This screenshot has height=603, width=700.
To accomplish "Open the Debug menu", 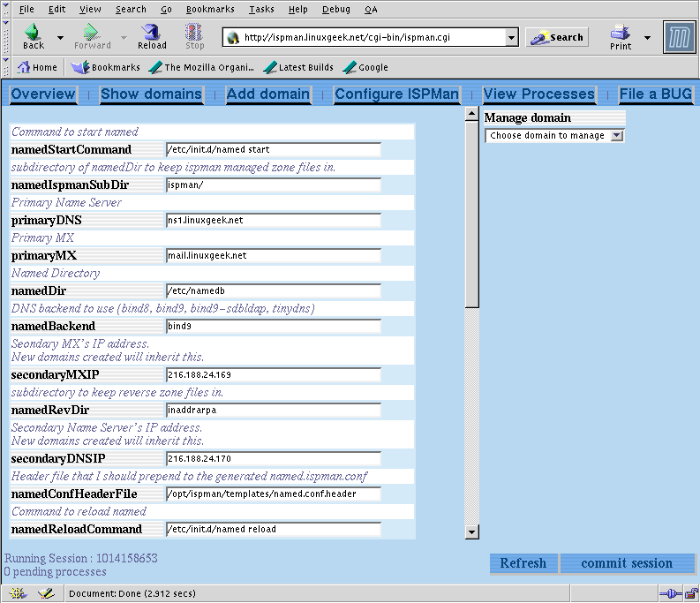I will tap(336, 10).
